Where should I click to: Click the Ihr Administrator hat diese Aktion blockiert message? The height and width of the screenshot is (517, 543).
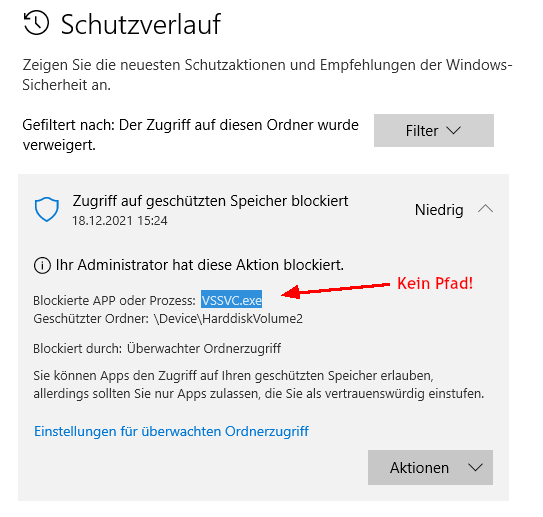tap(200, 265)
